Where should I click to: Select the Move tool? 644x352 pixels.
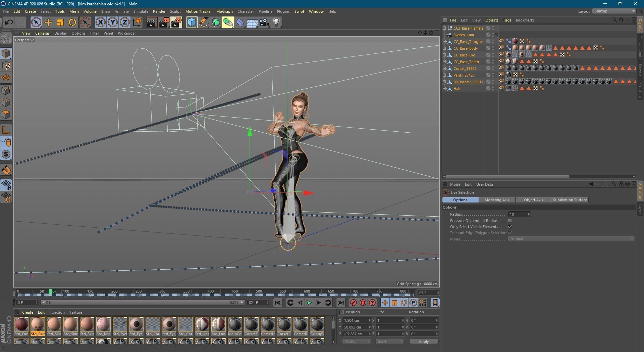pos(48,23)
